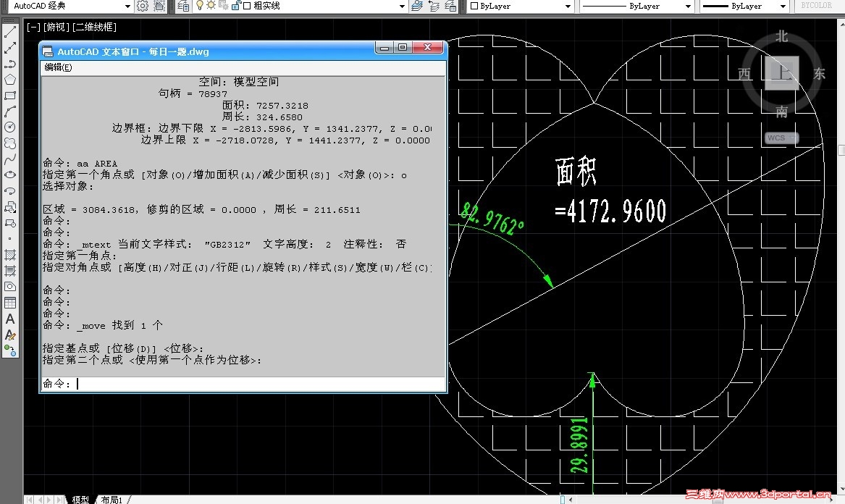This screenshot has width=845, height=504.
Task: Click the Insert block tool
Action: tap(9, 208)
